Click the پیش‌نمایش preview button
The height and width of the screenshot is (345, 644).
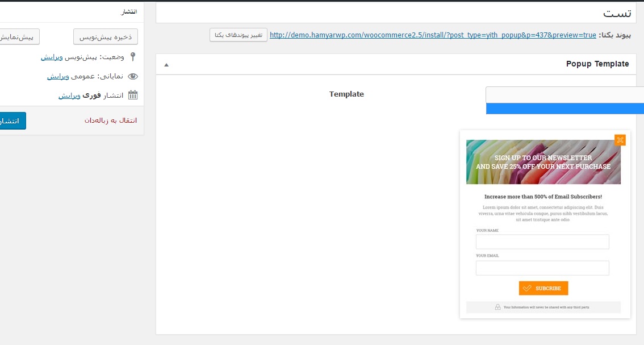(x=19, y=37)
